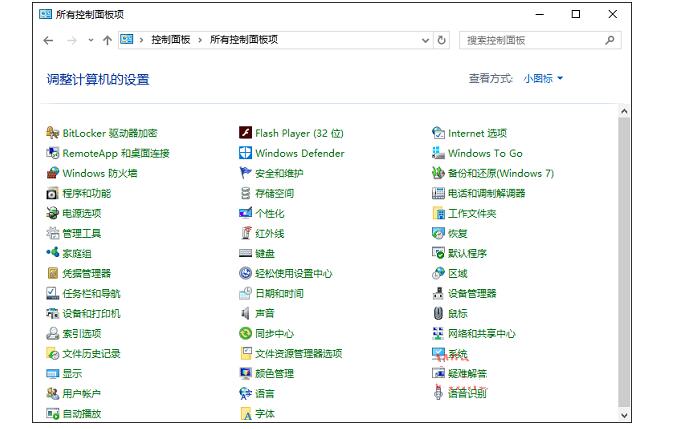676x429 pixels.
Task: Click the 搜索控制面板 search field
Action: click(x=540, y=40)
